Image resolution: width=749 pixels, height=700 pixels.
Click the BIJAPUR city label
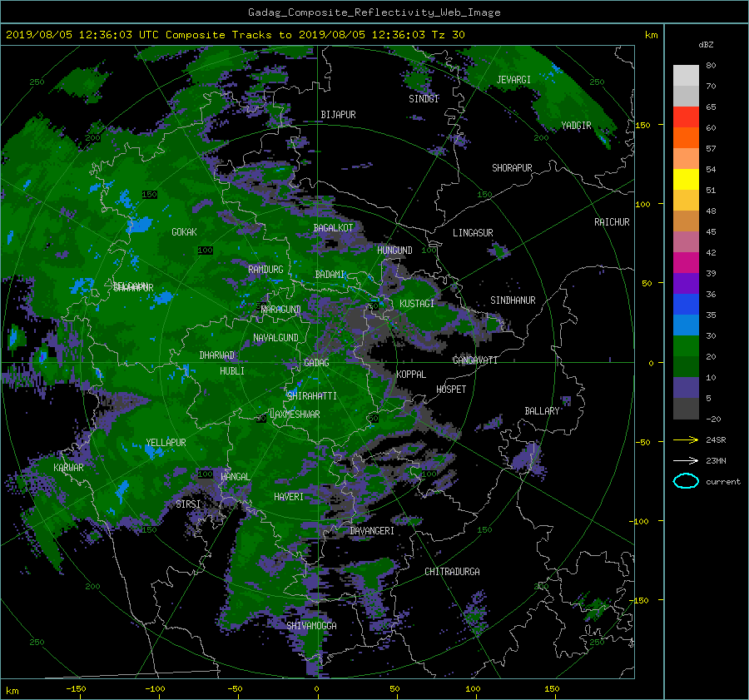click(x=338, y=115)
